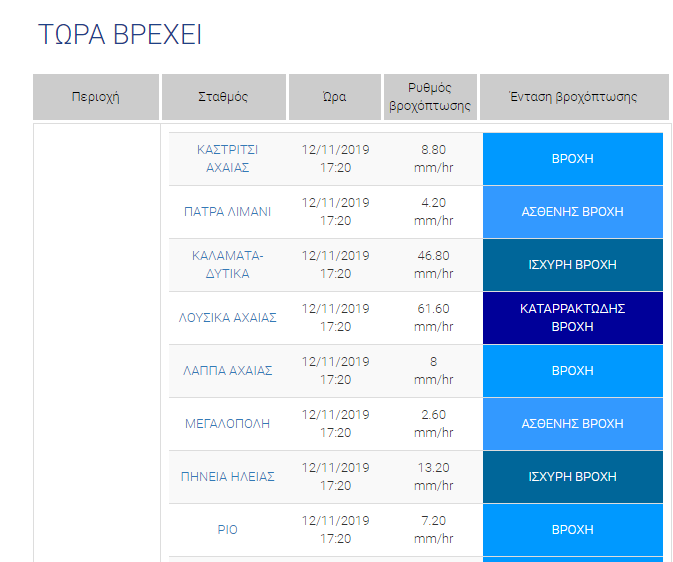
Task: Click ΙΣΧΥΡΗ ΒΡΟΧΗ cell for ΚΑΛΑΜΑΤΑ-ΔΥΤΙΚΑ
Action: coord(573,265)
